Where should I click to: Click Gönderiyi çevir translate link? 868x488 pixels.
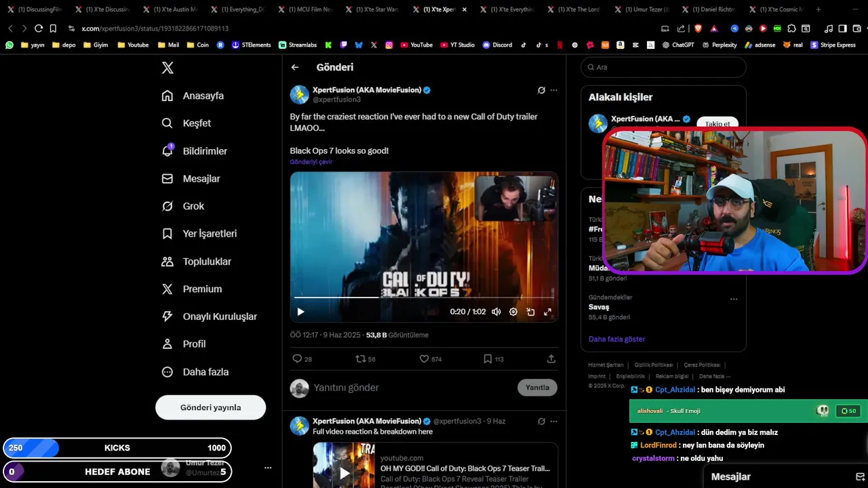311,162
